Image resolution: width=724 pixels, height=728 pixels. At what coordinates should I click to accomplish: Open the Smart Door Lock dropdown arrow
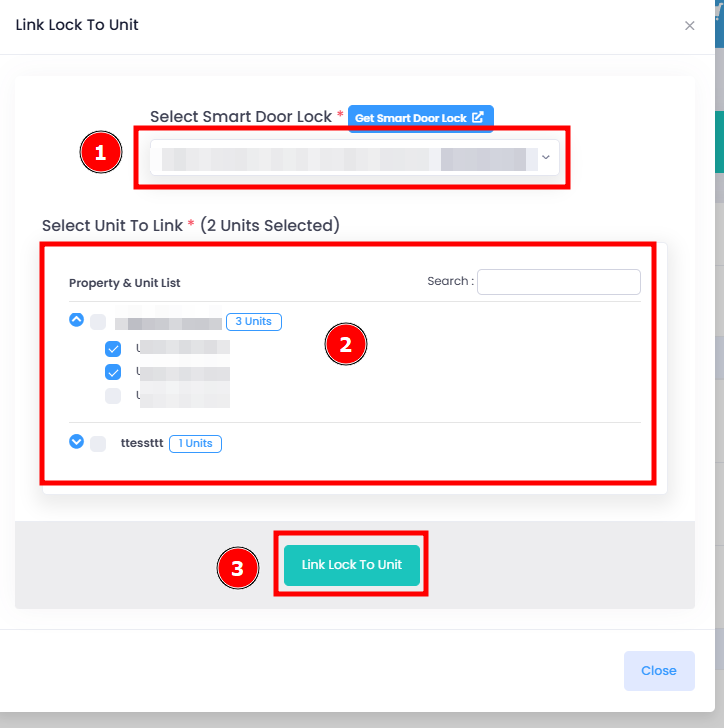pyautogui.click(x=546, y=157)
